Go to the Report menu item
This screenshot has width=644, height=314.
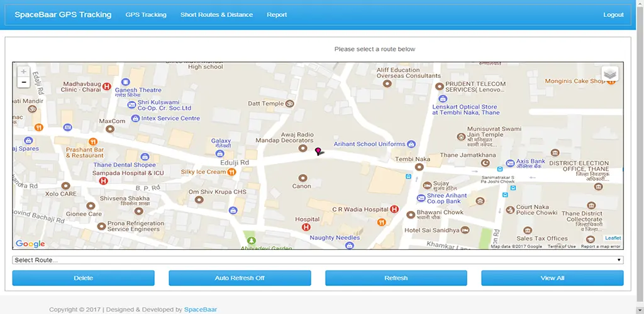tap(277, 14)
